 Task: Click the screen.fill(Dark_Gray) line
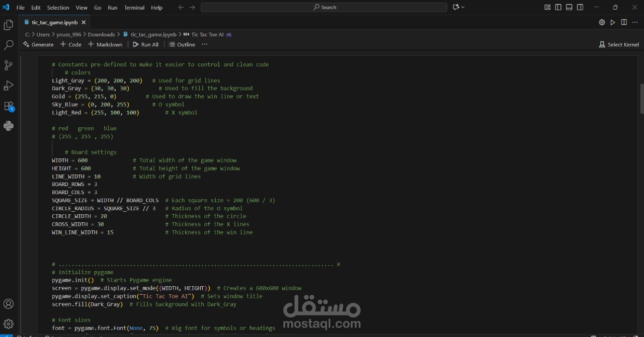pyautogui.click(x=144, y=304)
